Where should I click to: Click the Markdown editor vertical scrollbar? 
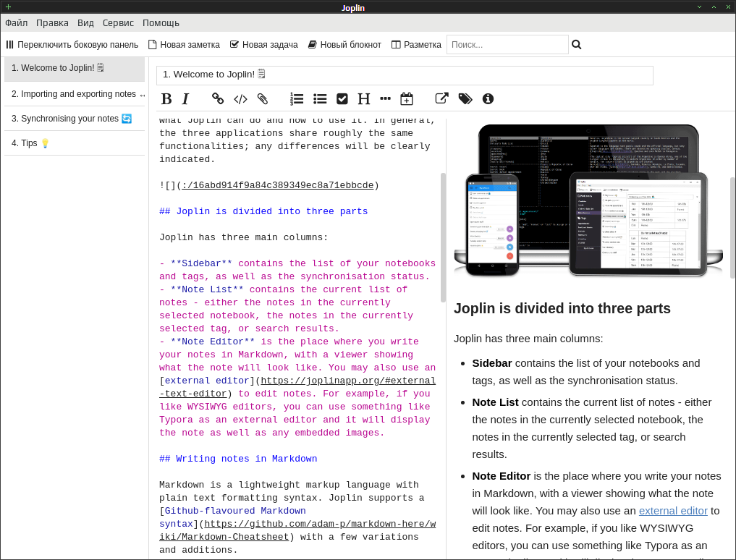443,237
